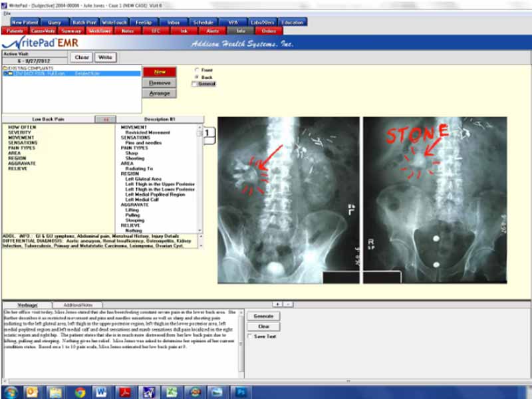
Task: Expand the Low Back Pain complaint tree item
Action: (x=5, y=73)
